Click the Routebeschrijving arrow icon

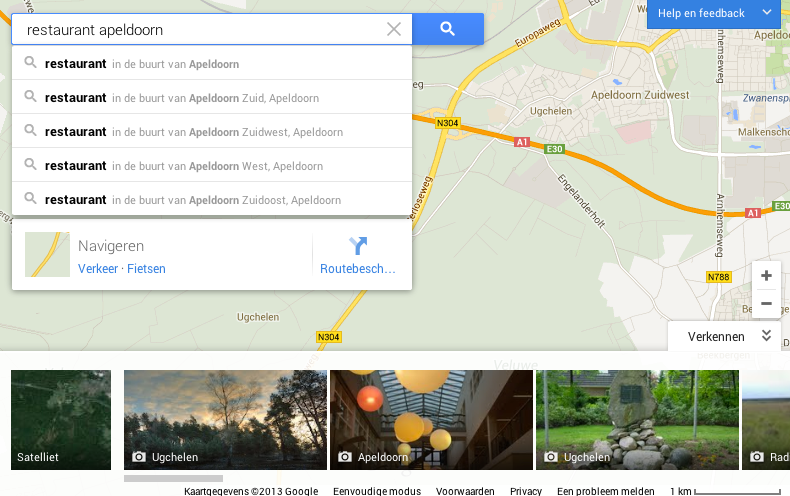point(358,246)
